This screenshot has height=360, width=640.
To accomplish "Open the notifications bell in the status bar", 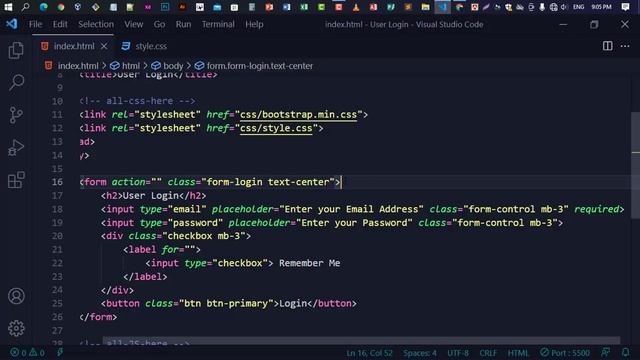I will click(625, 352).
